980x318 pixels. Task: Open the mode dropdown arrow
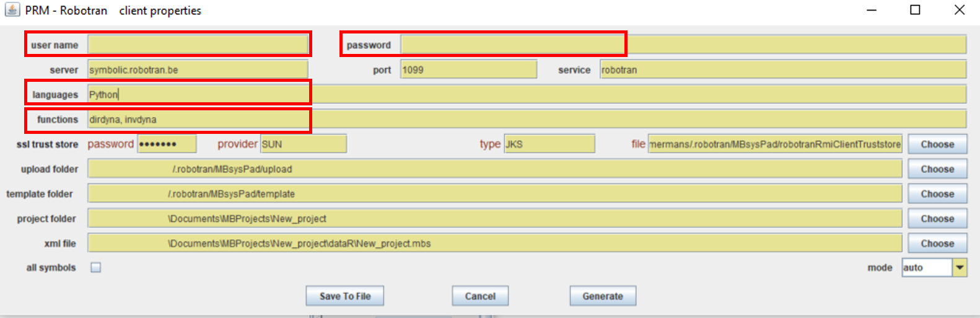(960, 267)
